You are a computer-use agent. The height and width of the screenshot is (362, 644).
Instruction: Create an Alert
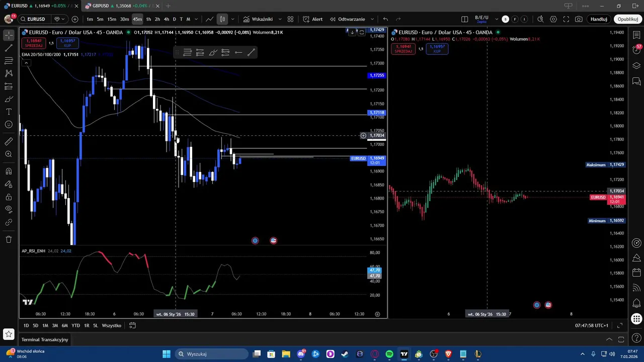pos(312,19)
